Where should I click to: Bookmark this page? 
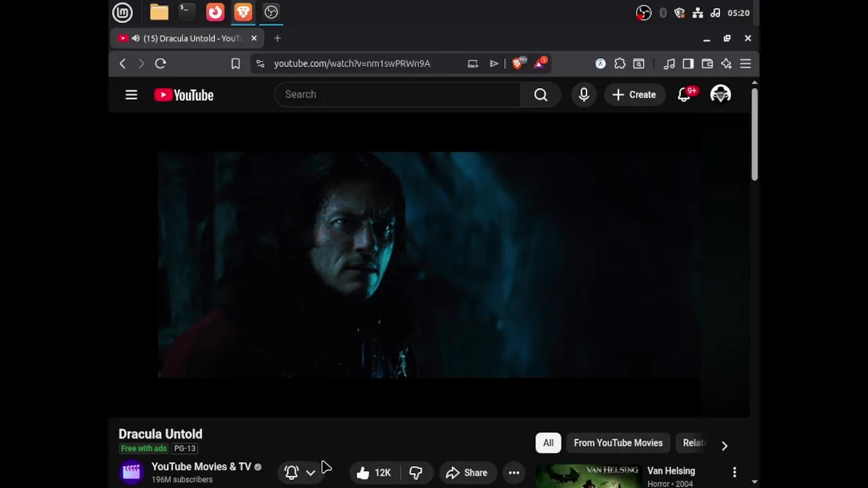pyautogui.click(x=235, y=64)
